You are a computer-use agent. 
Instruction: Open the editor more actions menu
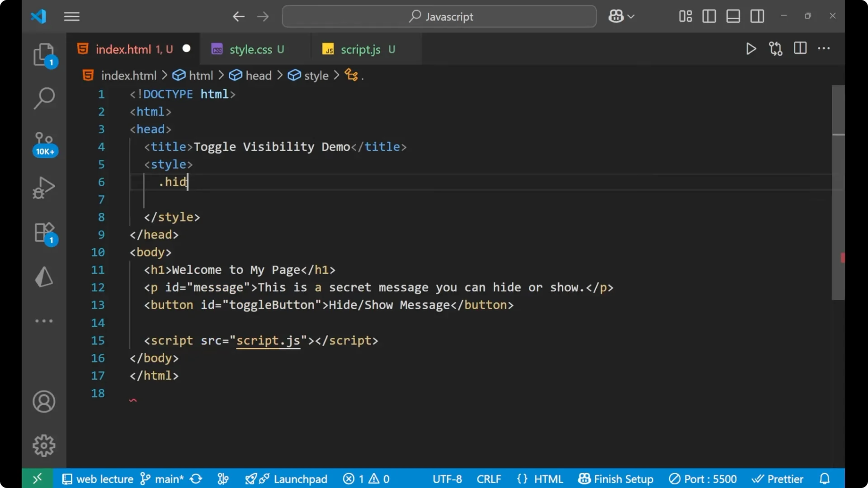click(825, 49)
